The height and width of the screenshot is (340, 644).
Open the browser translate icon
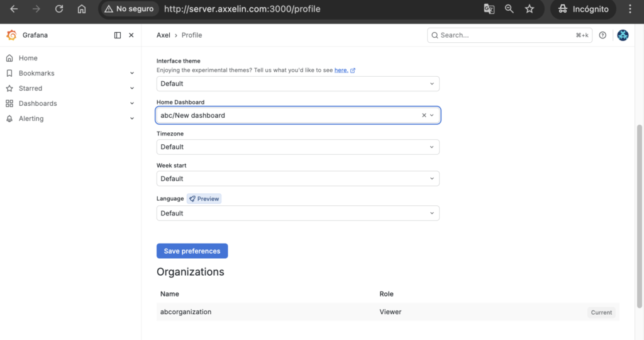(x=489, y=9)
